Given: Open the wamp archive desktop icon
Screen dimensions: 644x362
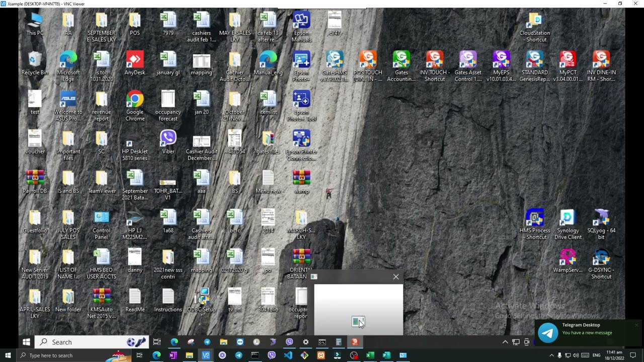Looking at the screenshot, I should [x=301, y=182].
